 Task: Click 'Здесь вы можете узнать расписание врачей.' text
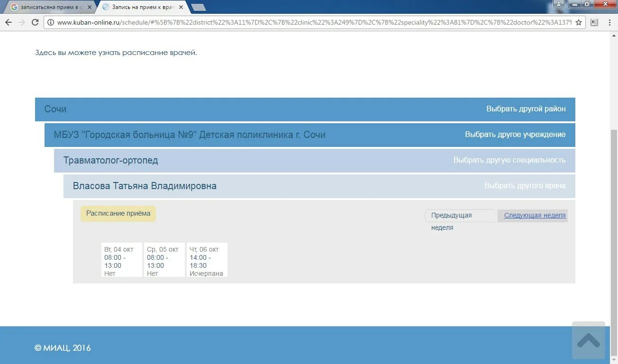pos(116,53)
